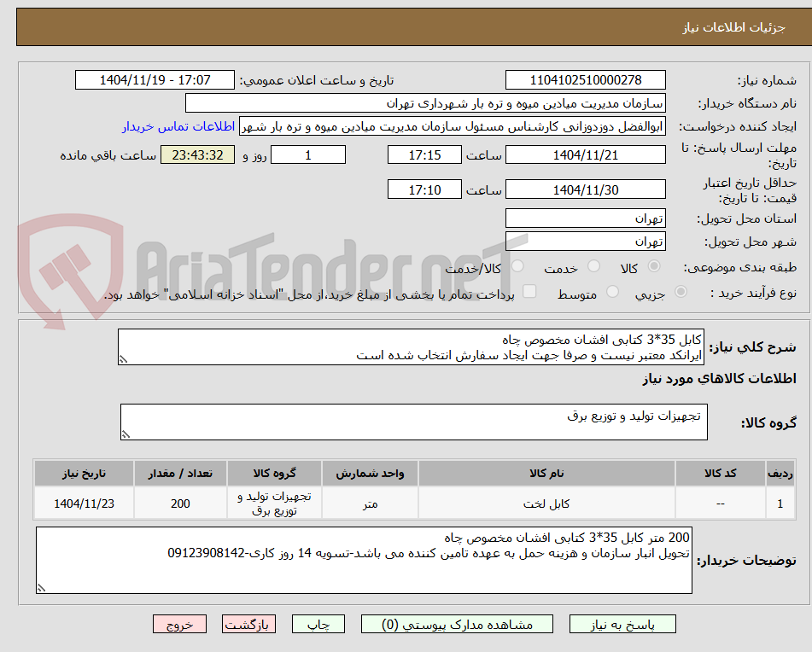
Task: Click the ردیف column header
Action: (x=780, y=474)
